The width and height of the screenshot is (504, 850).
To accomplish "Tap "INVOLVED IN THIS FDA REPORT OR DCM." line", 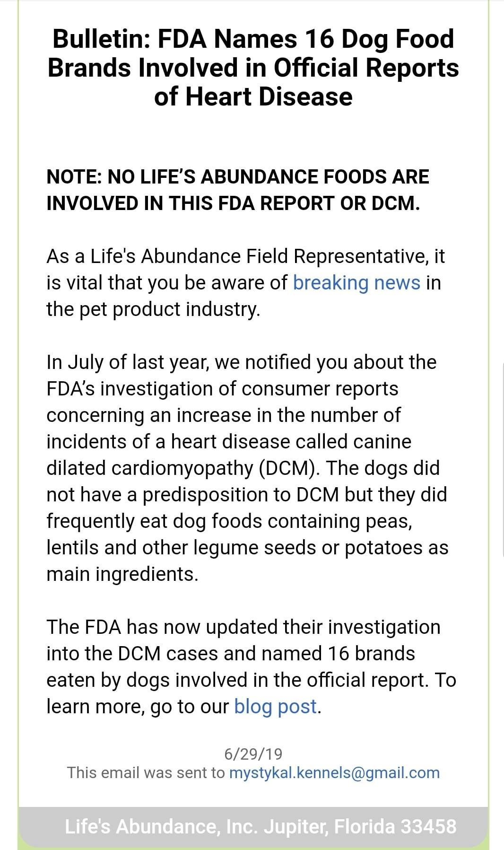I will [233, 203].
